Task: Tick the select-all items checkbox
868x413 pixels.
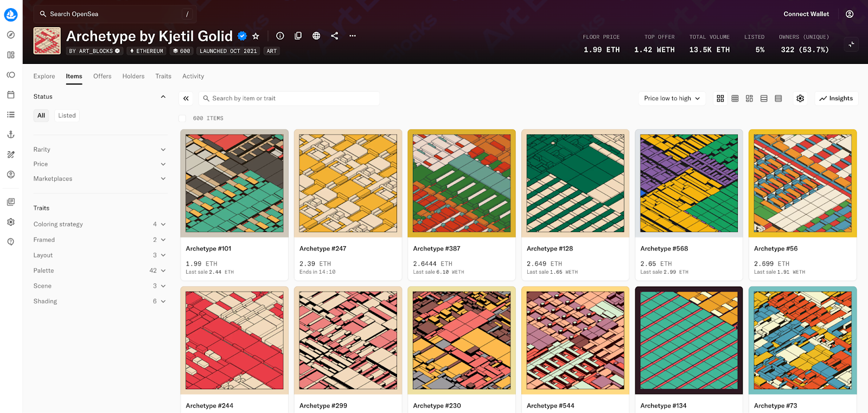Action: coord(182,118)
